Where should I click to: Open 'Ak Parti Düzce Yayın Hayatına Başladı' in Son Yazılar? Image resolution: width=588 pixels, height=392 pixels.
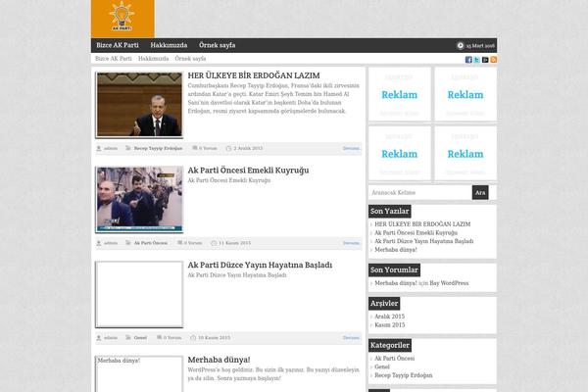424,241
